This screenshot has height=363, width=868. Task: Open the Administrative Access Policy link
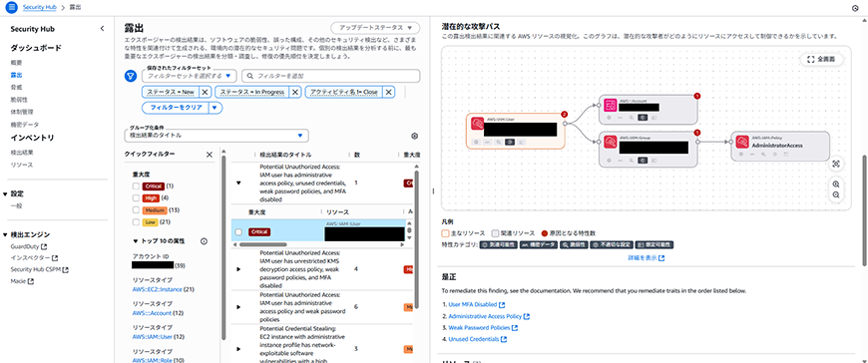click(x=489, y=316)
